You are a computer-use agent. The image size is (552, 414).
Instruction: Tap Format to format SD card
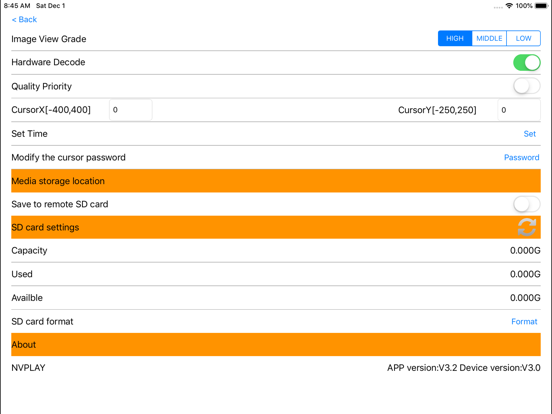(524, 321)
